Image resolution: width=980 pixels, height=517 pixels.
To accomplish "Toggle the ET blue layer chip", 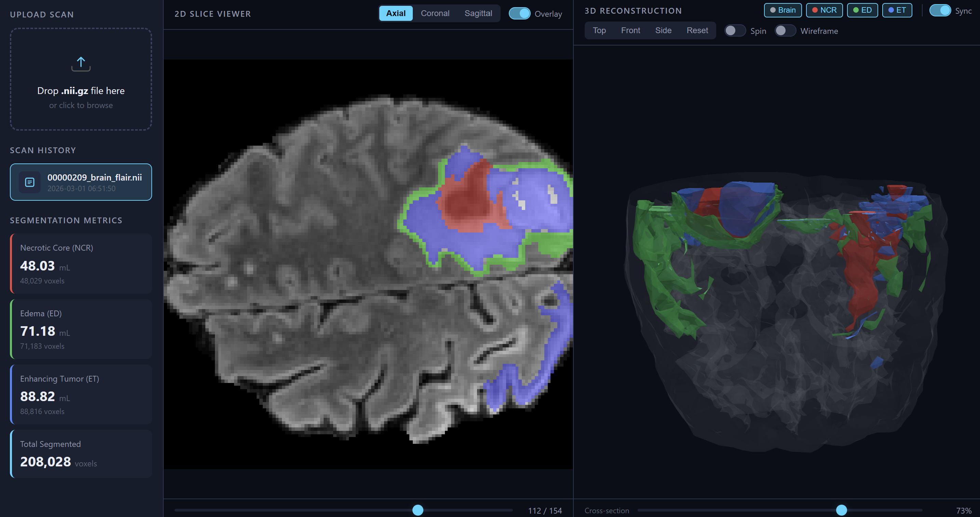I will pos(897,10).
